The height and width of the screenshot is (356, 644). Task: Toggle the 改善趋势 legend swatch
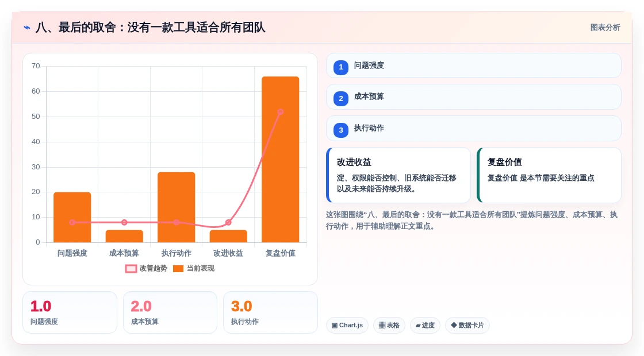tap(131, 269)
